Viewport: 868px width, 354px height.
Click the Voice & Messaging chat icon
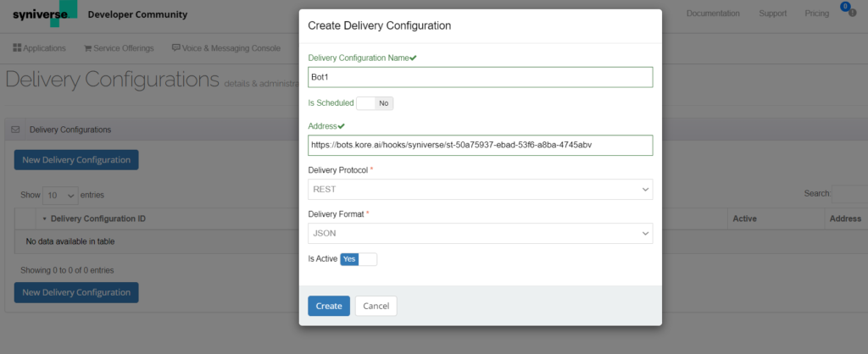click(175, 48)
